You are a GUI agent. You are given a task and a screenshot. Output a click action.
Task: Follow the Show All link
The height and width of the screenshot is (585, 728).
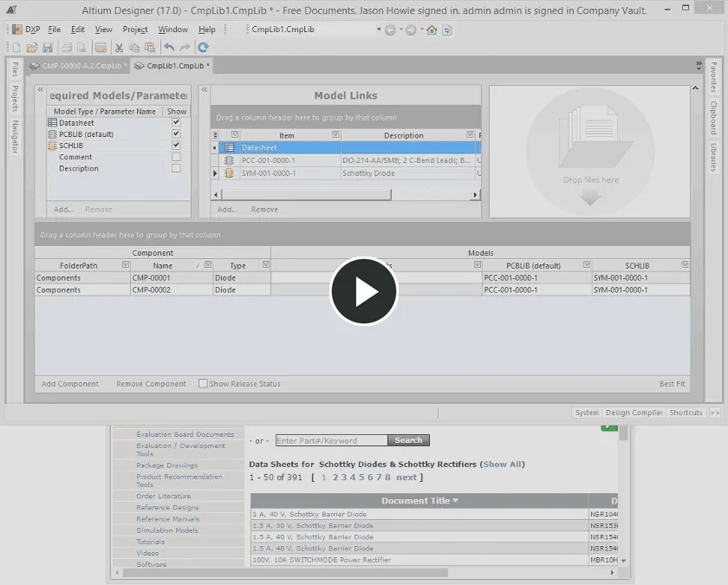coord(502,465)
